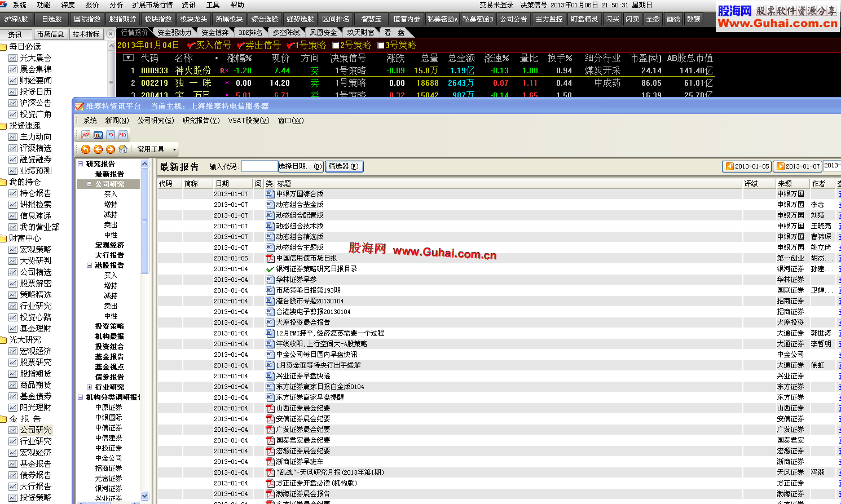Open the 常用工具 dropdown arrow

tap(174, 149)
